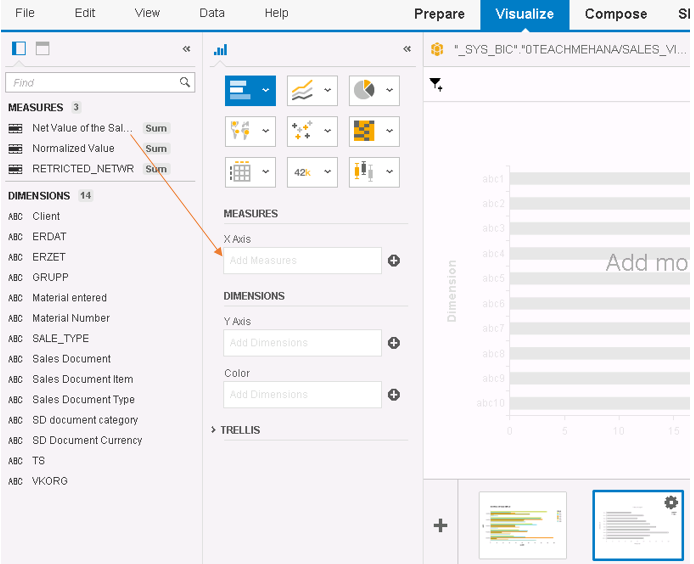Image resolution: width=694 pixels, height=564 pixels.
Task: Add a dimension with Color plus icon
Action: [394, 395]
